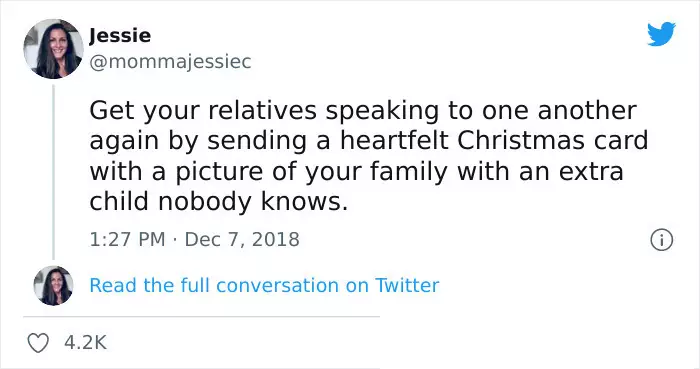
Task: Click the tweet line starting with a picture
Action: tap(356, 172)
